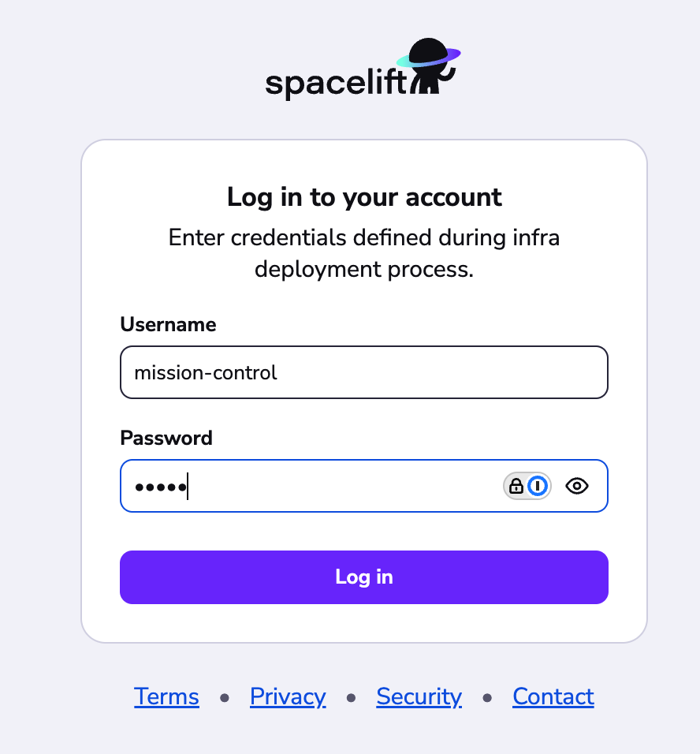Click the 'Log in to your account' heading
Image resolution: width=700 pixels, height=754 pixels.
[363, 197]
